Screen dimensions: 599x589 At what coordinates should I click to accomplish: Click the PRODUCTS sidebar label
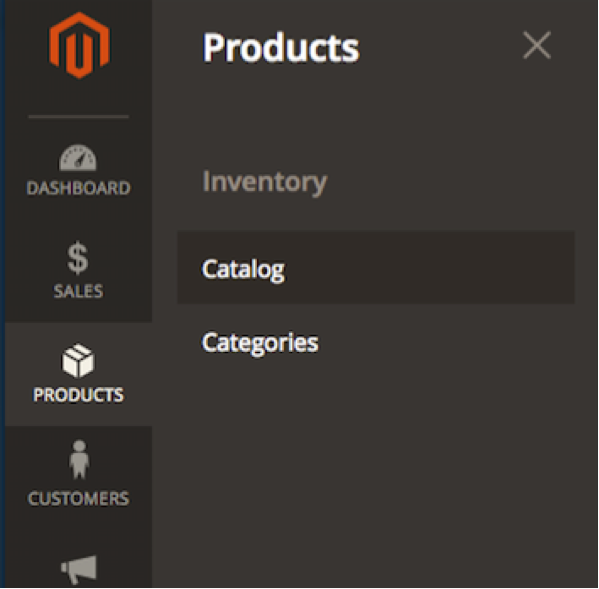tap(78, 395)
